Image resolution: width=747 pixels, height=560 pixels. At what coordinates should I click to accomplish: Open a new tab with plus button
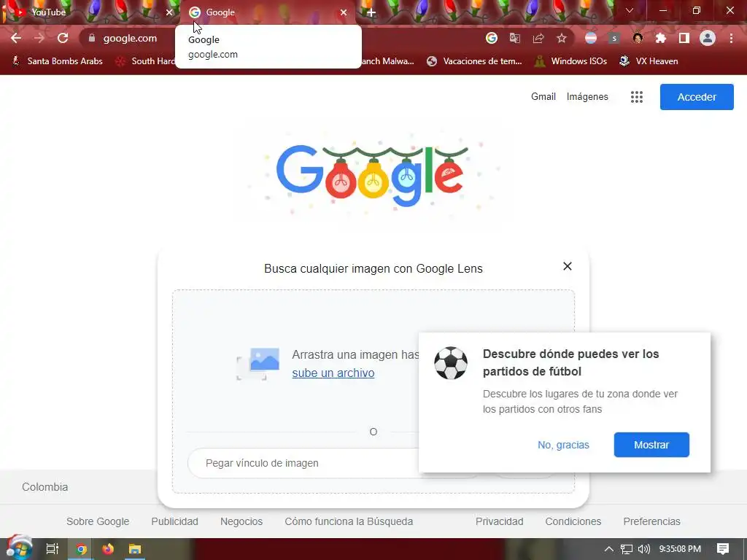[x=371, y=13]
